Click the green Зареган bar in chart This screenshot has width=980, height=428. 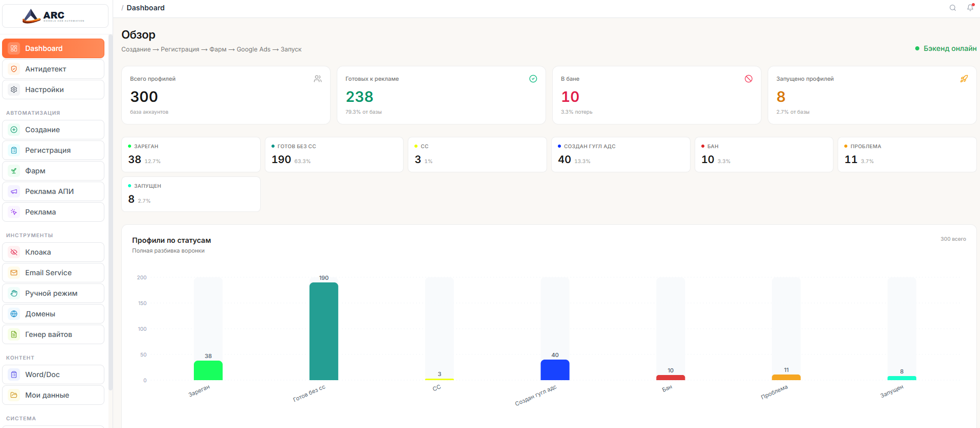click(208, 370)
